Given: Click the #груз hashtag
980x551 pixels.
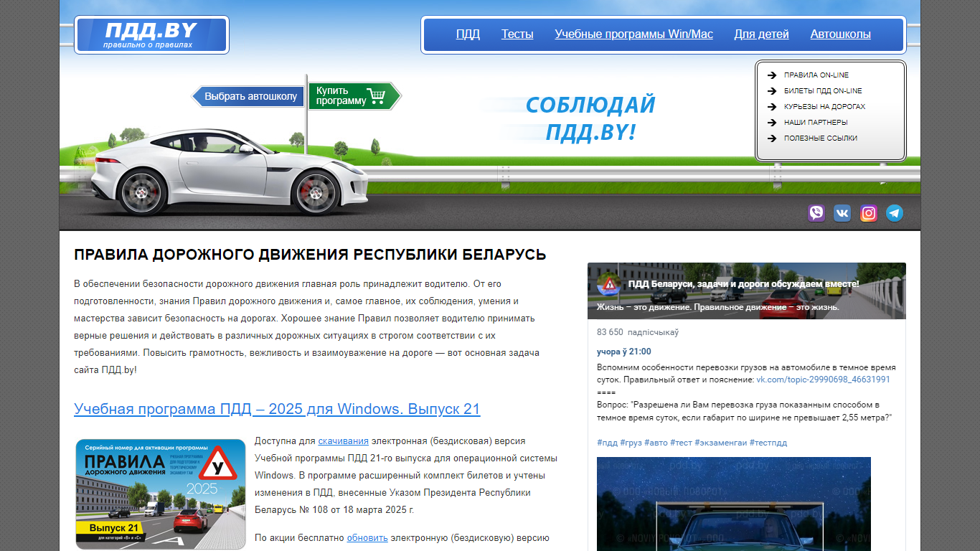Looking at the screenshot, I should click(x=631, y=443).
